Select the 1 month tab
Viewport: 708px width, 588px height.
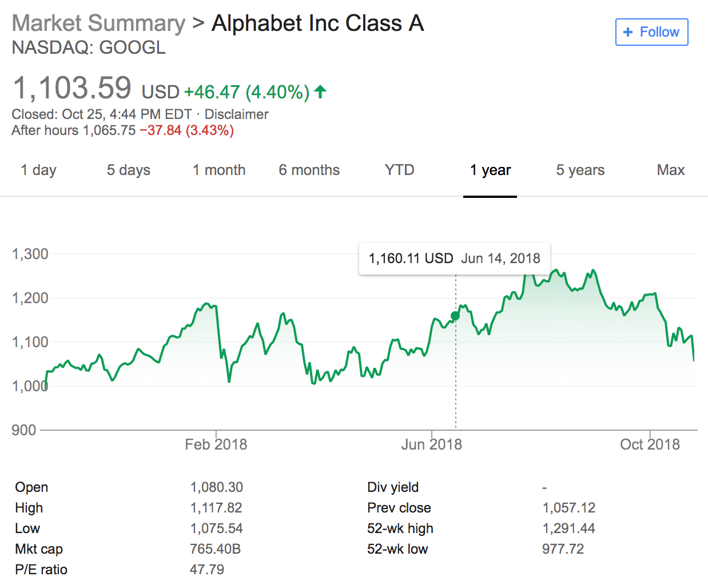click(219, 170)
